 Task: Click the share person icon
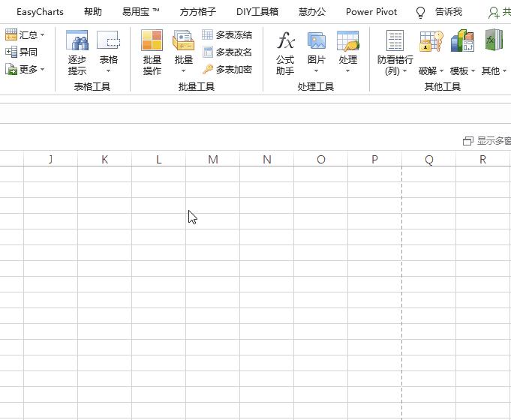click(x=494, y=13)
